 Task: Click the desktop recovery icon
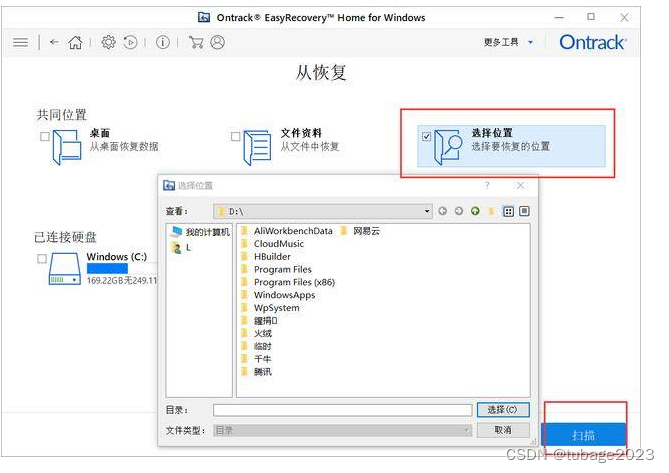[67, 147]
